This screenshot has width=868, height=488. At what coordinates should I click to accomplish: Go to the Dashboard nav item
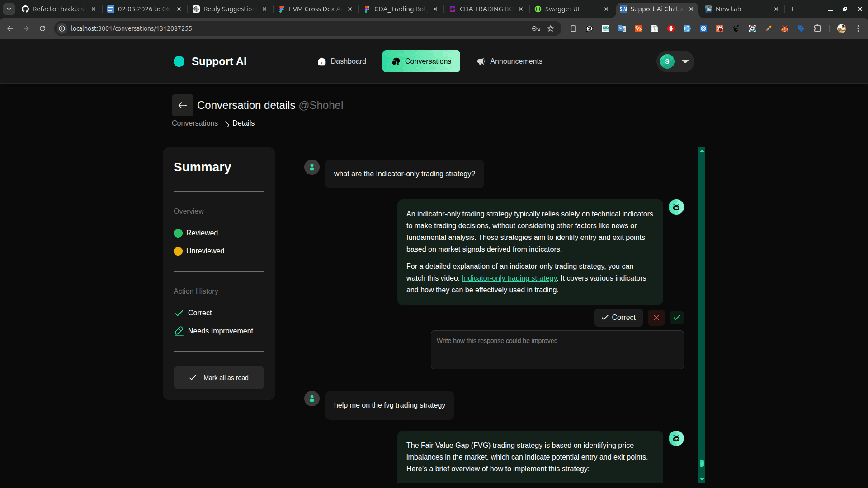click(342, 61)
